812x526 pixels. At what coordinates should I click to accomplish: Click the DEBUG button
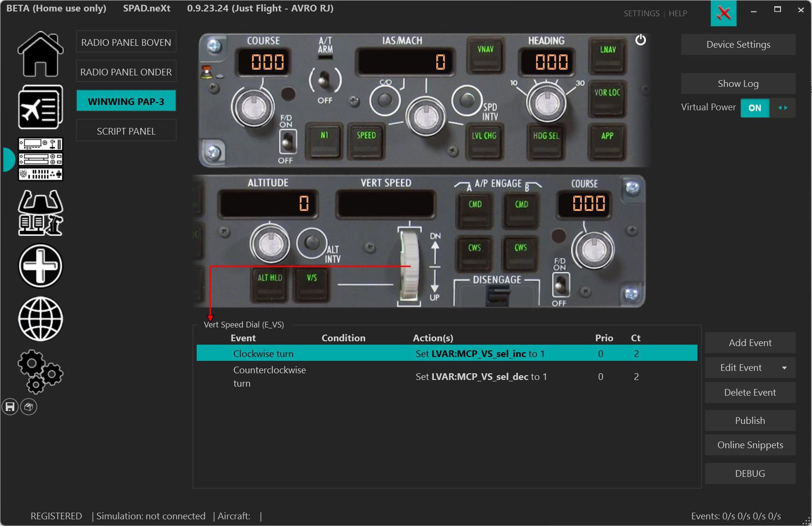[750, 473]
